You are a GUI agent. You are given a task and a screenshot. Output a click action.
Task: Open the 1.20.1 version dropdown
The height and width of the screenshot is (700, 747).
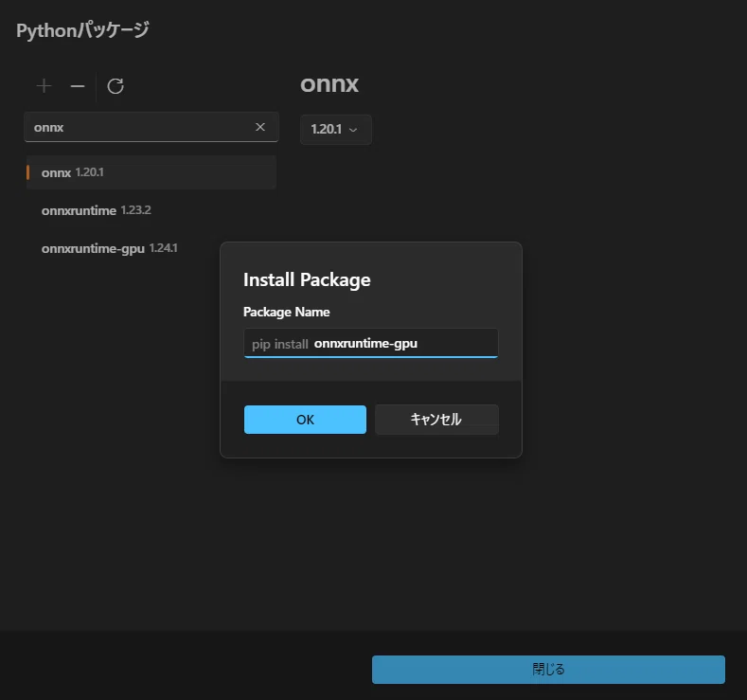335,129
